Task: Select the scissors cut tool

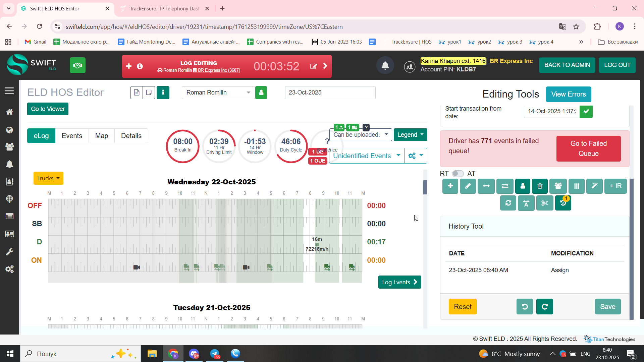Action: coord(545,203)
